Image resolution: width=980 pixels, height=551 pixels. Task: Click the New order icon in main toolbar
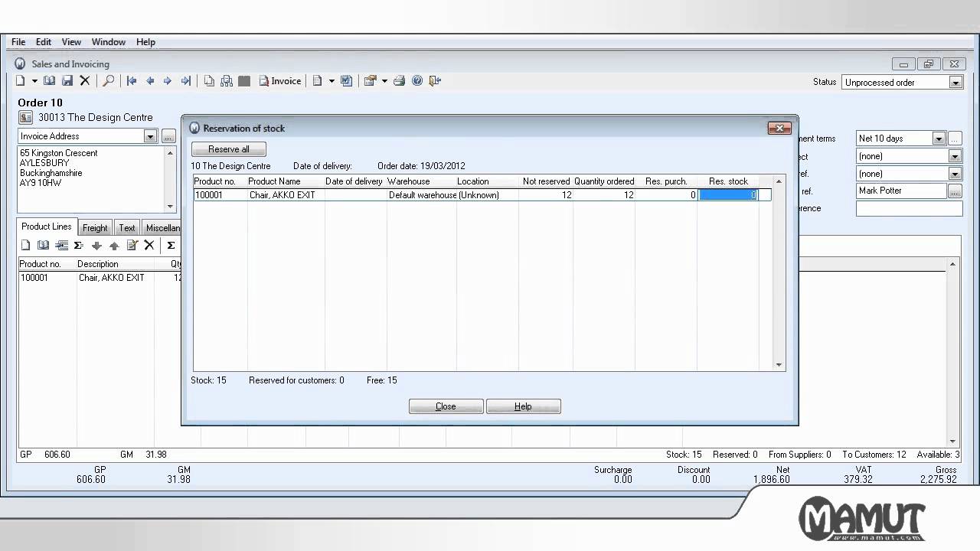click(21, 80)
